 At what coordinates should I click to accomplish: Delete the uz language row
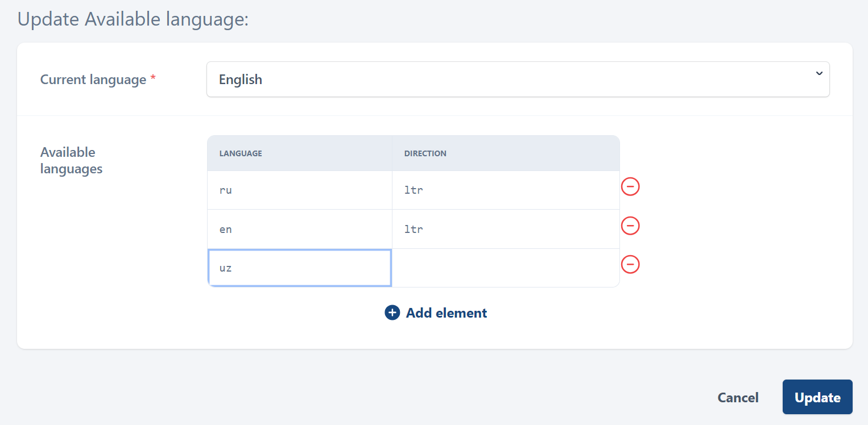coord(630,264)
